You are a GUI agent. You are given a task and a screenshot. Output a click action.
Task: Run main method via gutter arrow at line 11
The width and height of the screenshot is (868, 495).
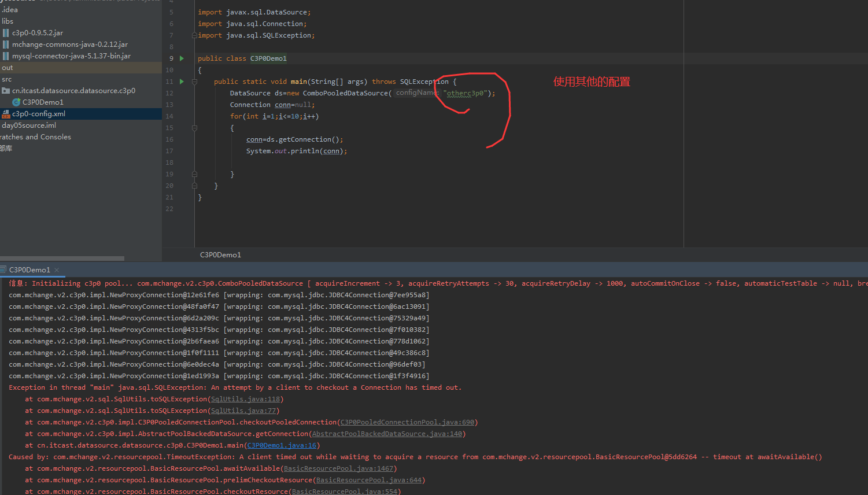pyautogui.click(x=182, y=82)
